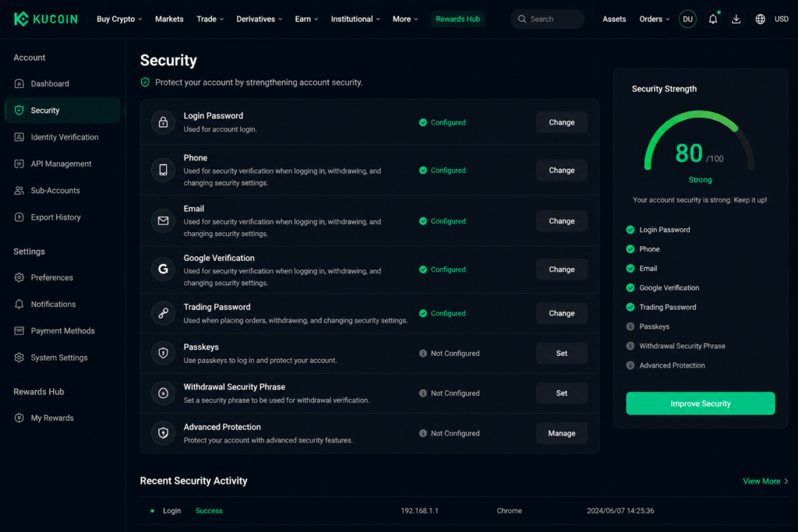Viewport: 798px width, 532px height.
Task: Click the timestamp 2024/06/07 14:25:36
Action: [620, 511]
